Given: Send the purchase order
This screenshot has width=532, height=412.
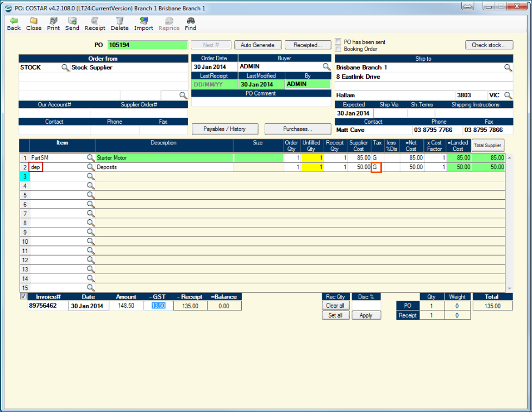Looking at the screenshot, I should click(72, 24).
